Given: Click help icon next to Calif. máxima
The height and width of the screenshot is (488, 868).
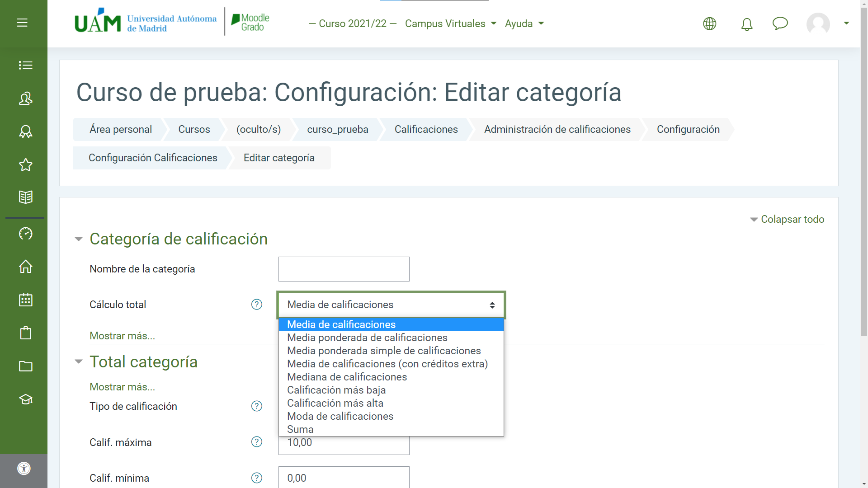Looking at the screenshot, I should (256, 442).
